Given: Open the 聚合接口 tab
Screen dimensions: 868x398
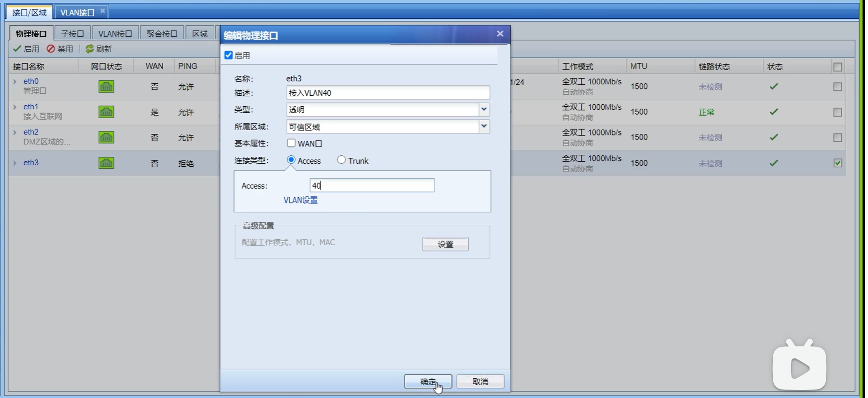Looking at the screenshot, I should click(x=162, y=33).
